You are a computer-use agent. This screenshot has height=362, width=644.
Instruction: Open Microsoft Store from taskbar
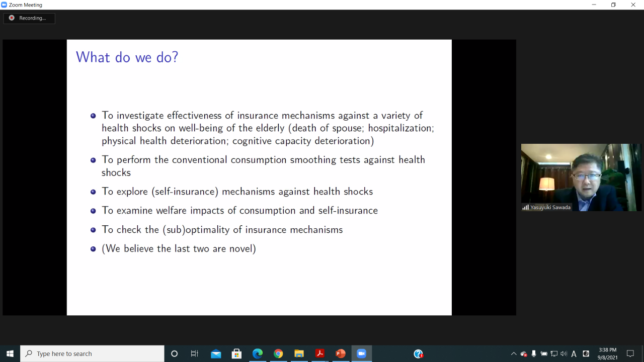(x=236, y=353)
